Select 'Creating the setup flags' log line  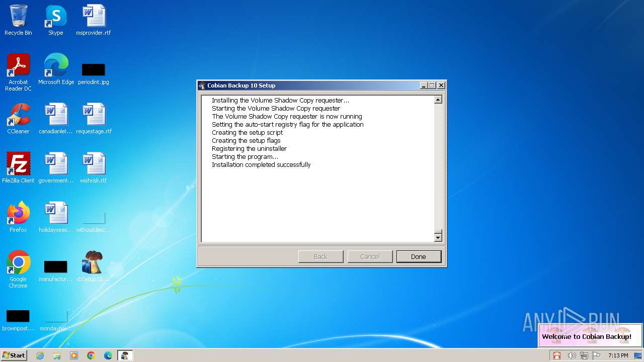pos(246,141)
